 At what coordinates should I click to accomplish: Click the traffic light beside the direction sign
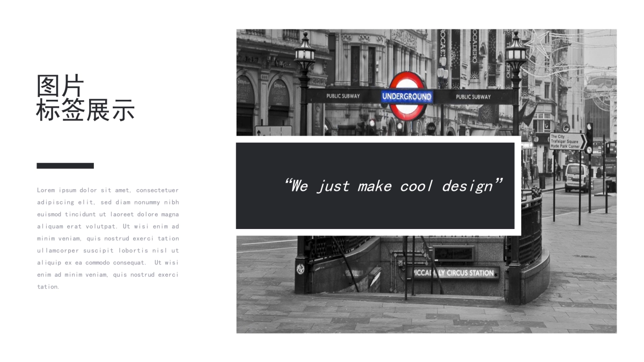click(589, 136)
